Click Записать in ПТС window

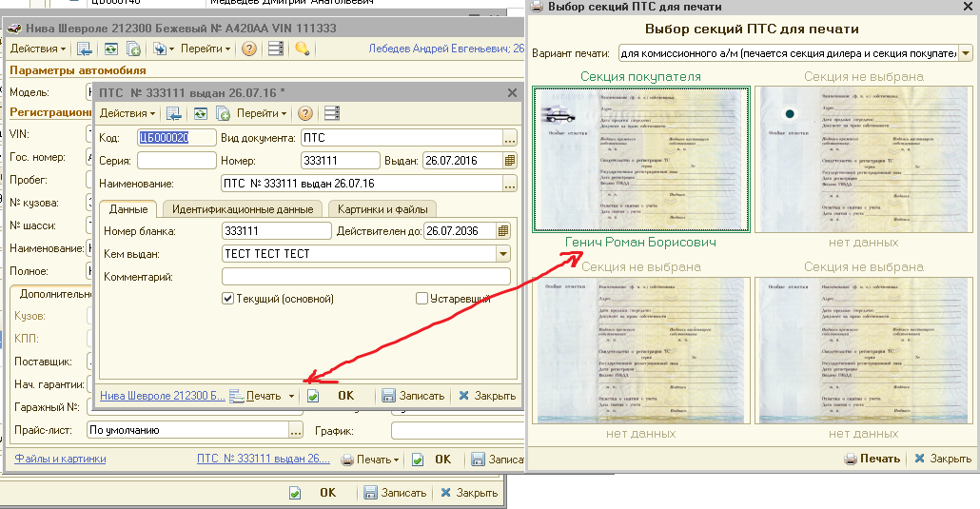coord(413,396)
